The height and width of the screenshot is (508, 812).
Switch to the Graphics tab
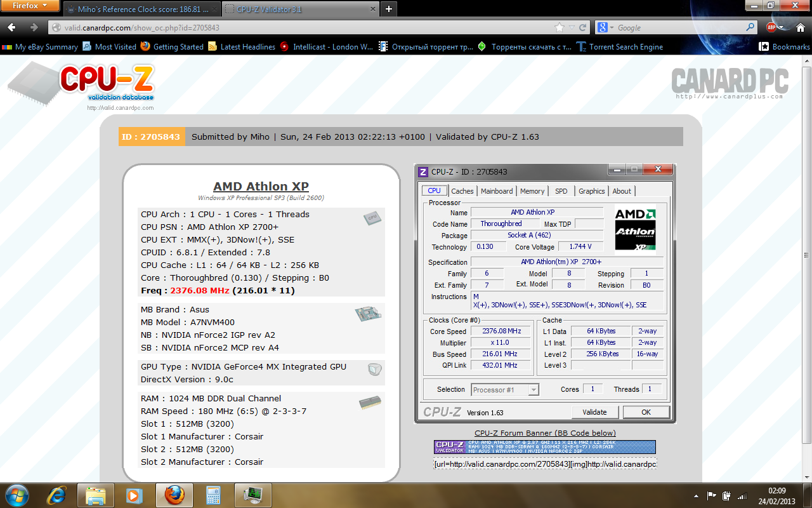coord(592,191)
